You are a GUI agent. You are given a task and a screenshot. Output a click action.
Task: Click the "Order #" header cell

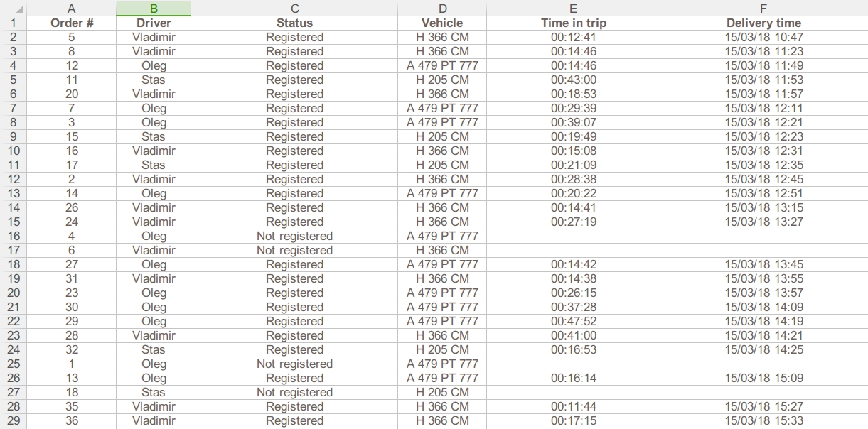point(72,23)
